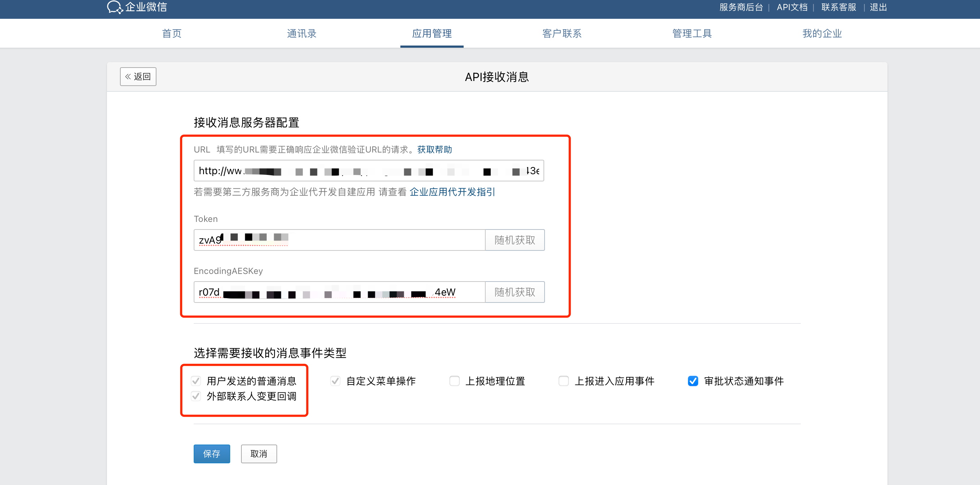Click the 企业微信 logo icon
The image size is (980, 485).
115,7
